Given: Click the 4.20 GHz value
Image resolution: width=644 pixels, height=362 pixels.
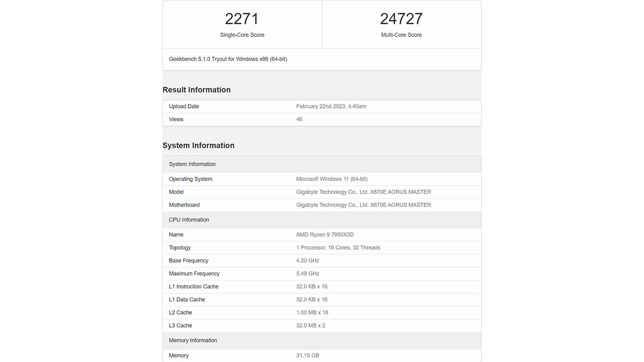Looking at the screenshot, I should (308, 261).
